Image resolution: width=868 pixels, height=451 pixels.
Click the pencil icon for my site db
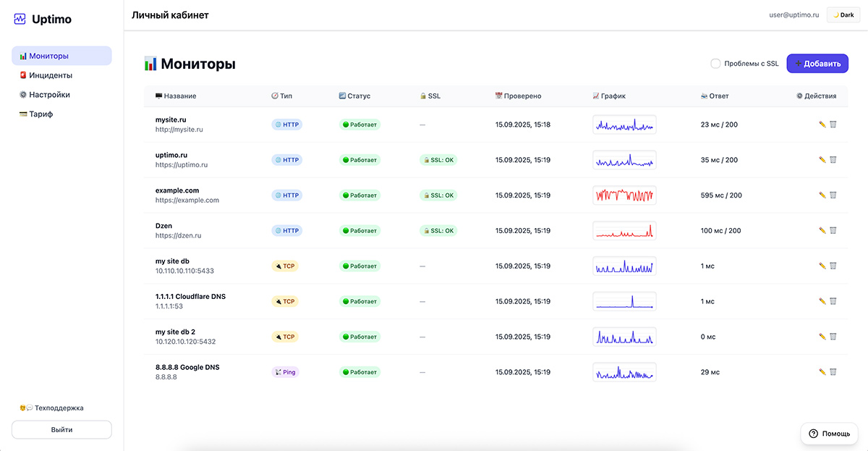[822, 266]
